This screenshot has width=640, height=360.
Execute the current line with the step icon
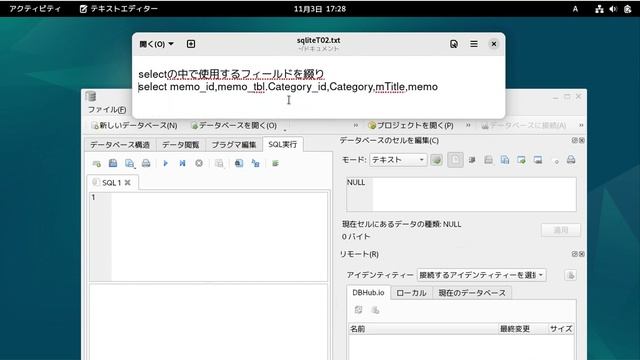click(x=182, y=164)
